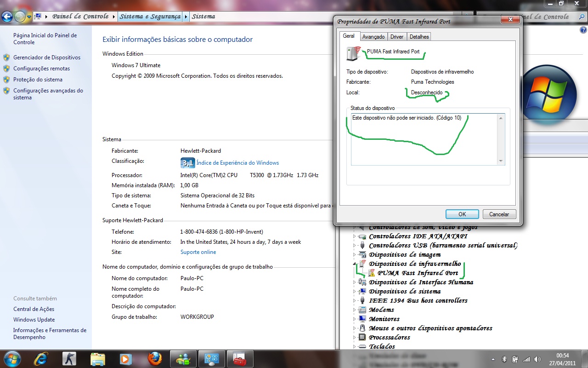Expand Dispositivos de sistema node
This screenshot has width=588, height=368.
click(x=354, y=292)
